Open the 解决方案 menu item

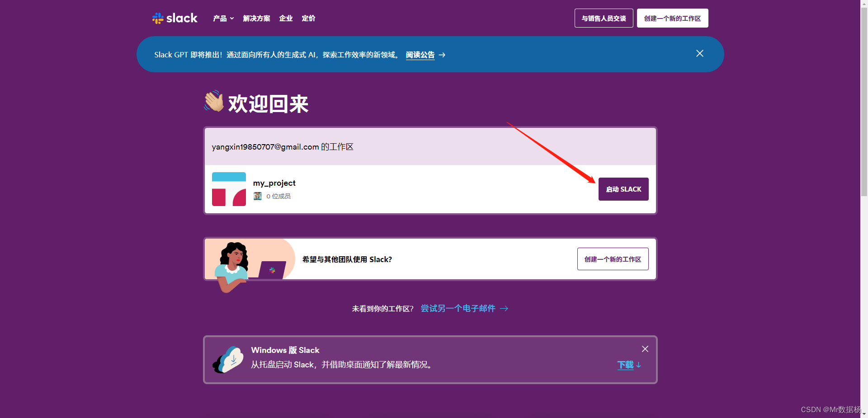coord(256,19)
